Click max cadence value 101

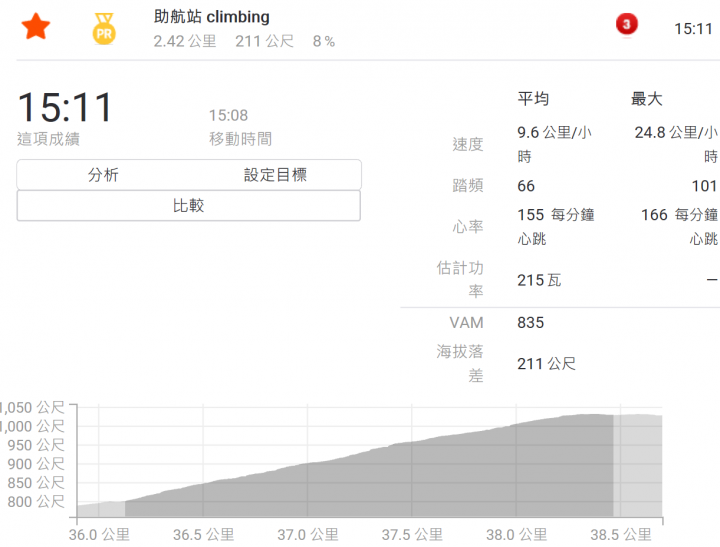(704, 186)
